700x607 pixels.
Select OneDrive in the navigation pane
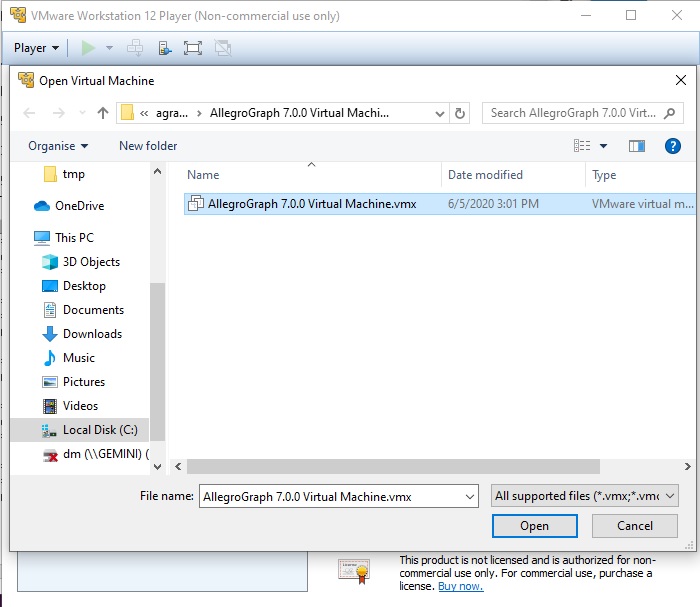point(79,206)
